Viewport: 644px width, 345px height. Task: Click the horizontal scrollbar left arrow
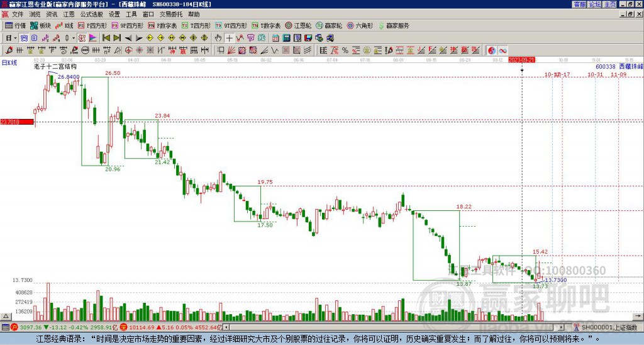click(226, 327)
